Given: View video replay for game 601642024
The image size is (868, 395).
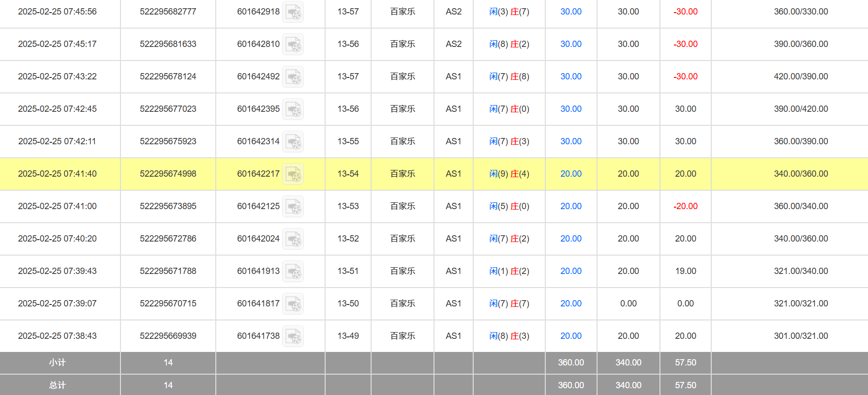Looking at the screenshot, I should 293,239.
